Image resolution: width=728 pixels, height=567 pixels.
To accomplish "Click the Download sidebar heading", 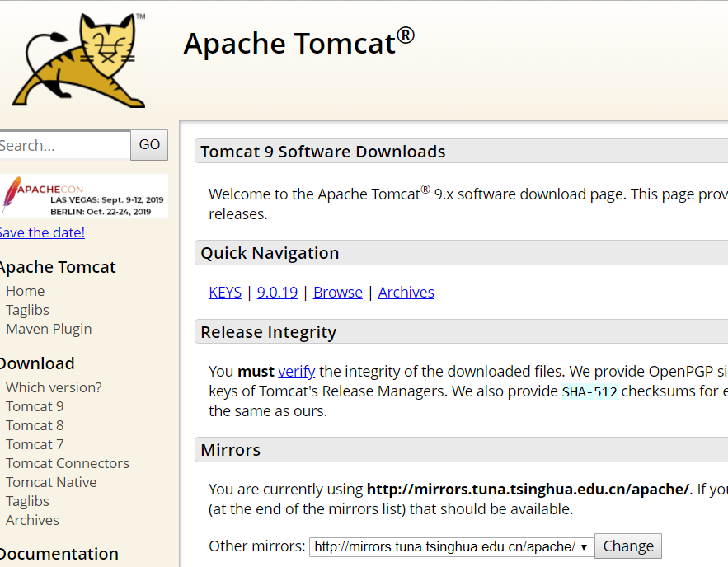I will tap(37, 363).
